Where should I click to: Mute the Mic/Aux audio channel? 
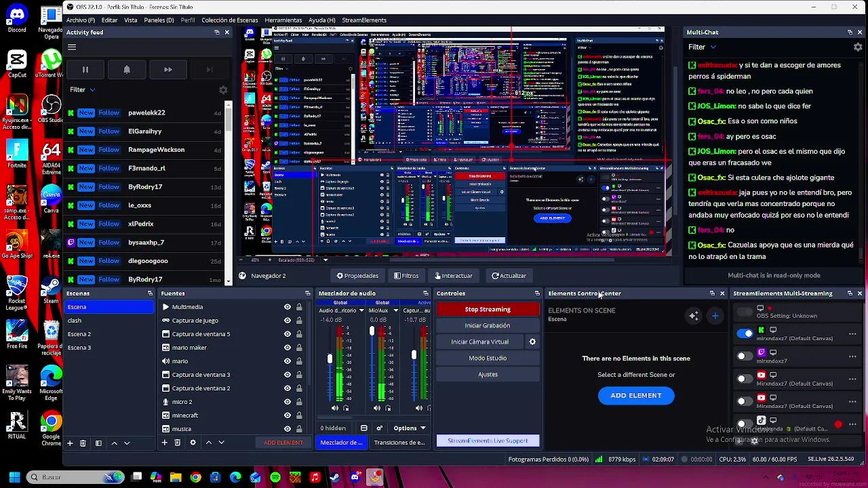click(377, 408)
